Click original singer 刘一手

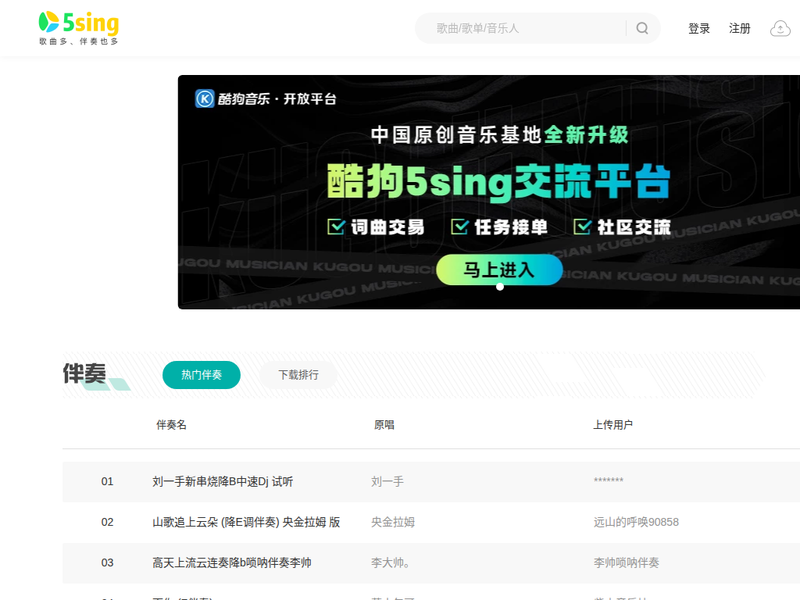[x=387, y=482]
